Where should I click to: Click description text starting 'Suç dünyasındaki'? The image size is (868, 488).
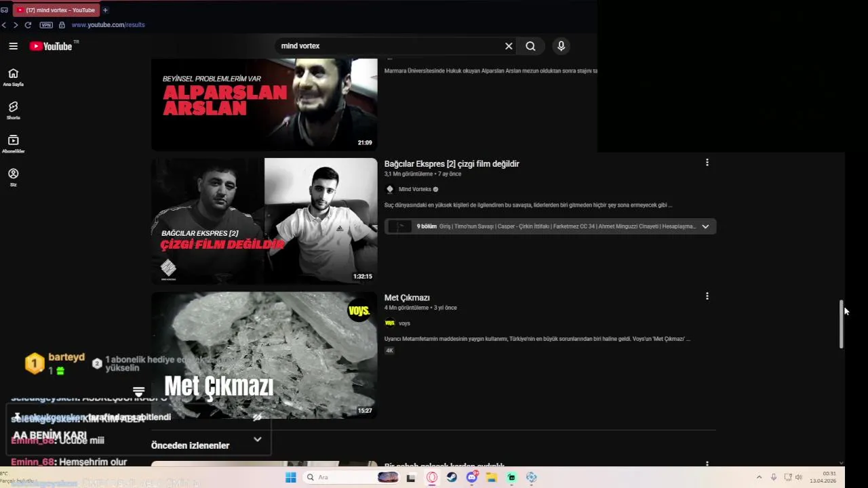click(x=528, y=205)
